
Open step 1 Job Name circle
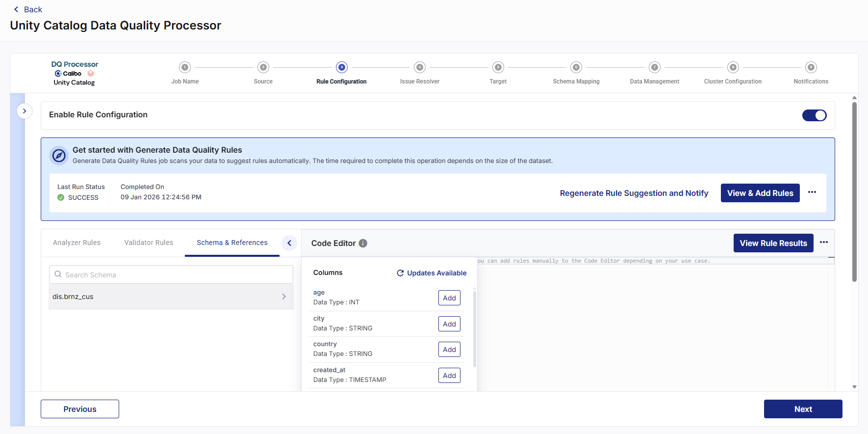coord(185,67)
